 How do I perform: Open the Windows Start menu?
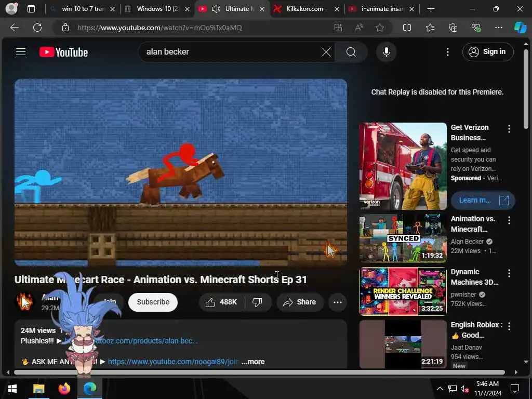12,389
